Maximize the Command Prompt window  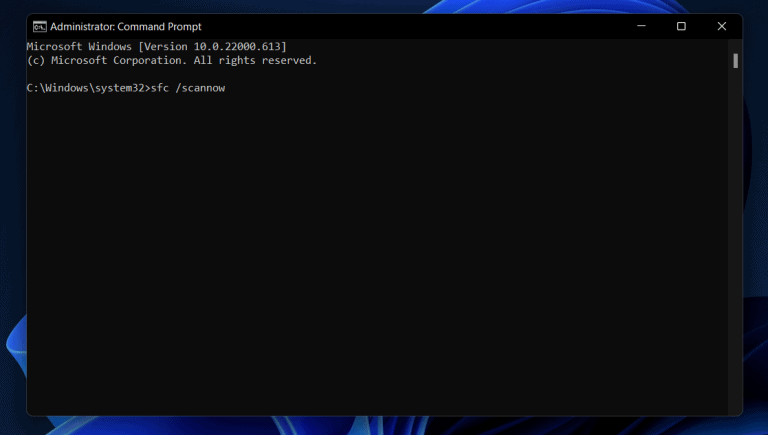[x=681, y=27]
